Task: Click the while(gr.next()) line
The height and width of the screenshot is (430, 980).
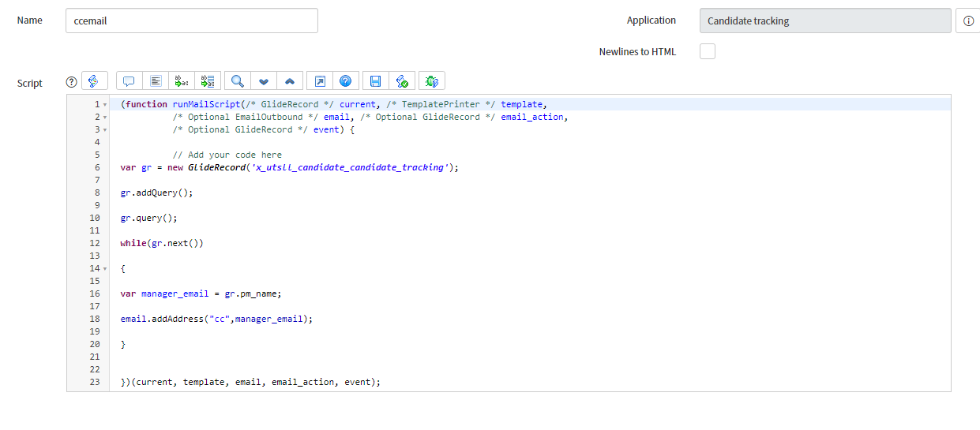Action: click(x=162, y=243)
